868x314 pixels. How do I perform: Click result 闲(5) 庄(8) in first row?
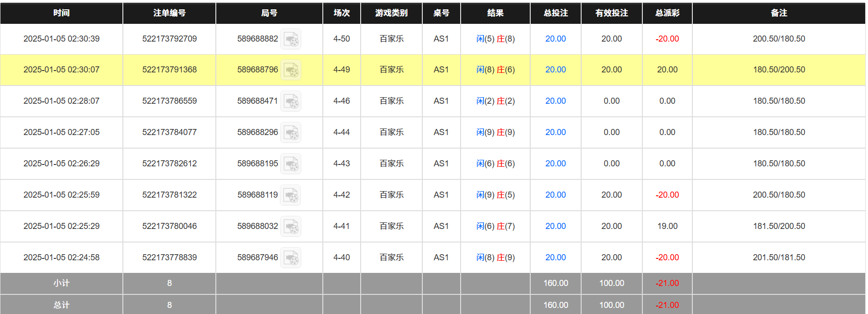click(495, 39)
